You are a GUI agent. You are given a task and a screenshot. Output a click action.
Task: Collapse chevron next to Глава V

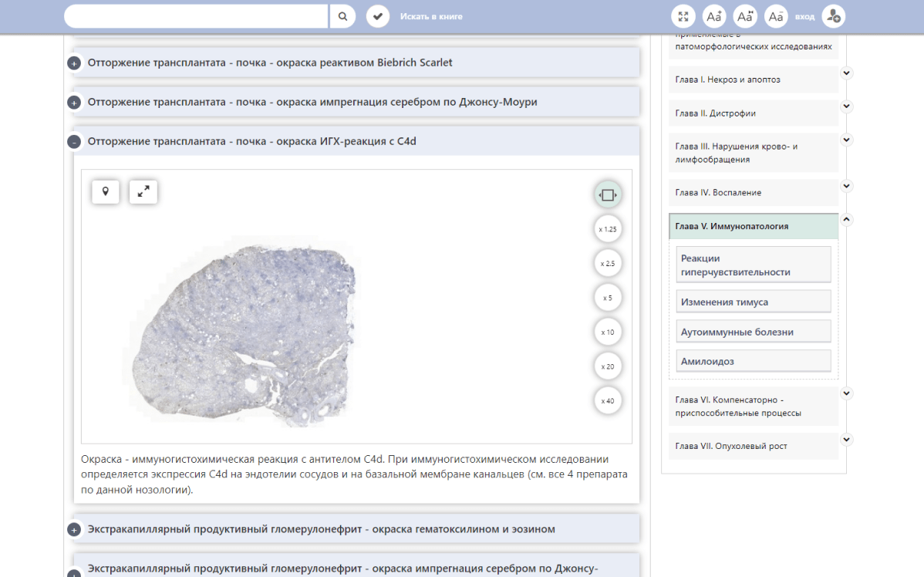(x=846, y=219)
